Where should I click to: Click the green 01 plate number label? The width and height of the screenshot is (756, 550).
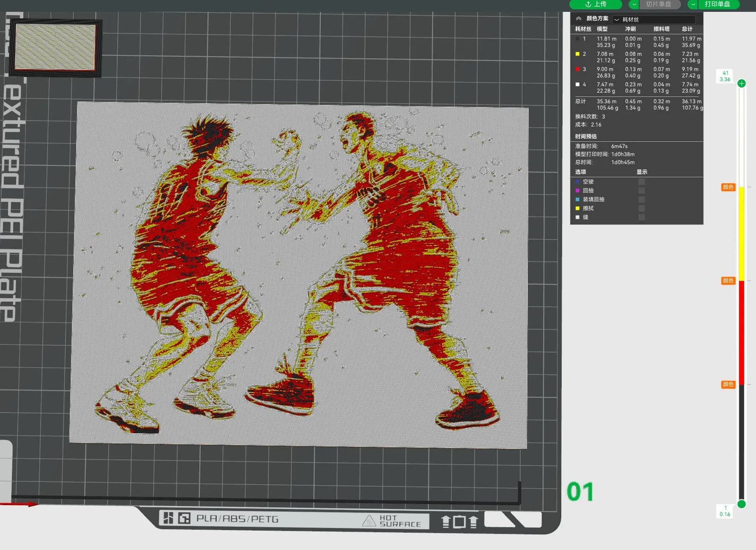pyautogui.click(x=580, y=492)
